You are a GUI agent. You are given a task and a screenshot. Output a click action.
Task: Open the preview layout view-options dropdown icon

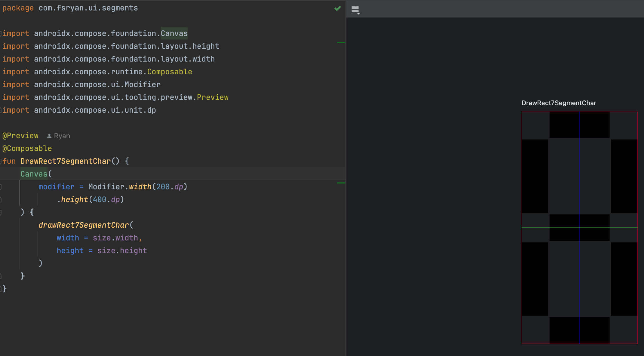[x=356, y=10]
